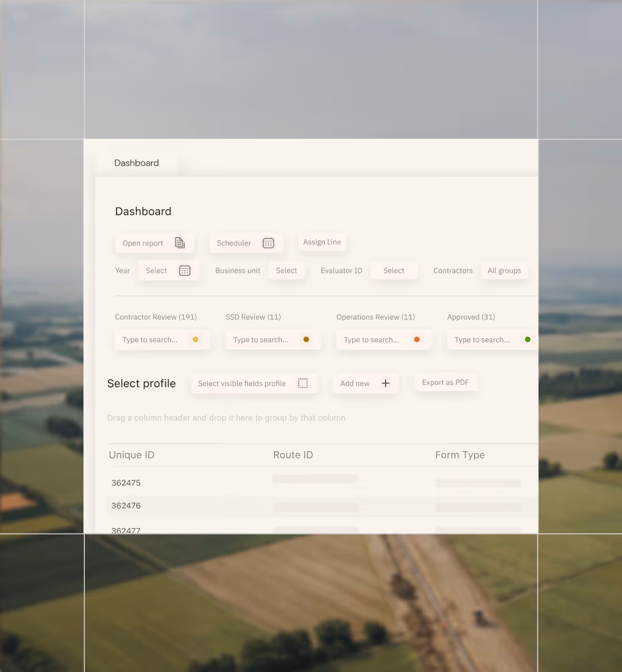Click the green Approved status dot
622x672 pixels.
click(528, 339)
